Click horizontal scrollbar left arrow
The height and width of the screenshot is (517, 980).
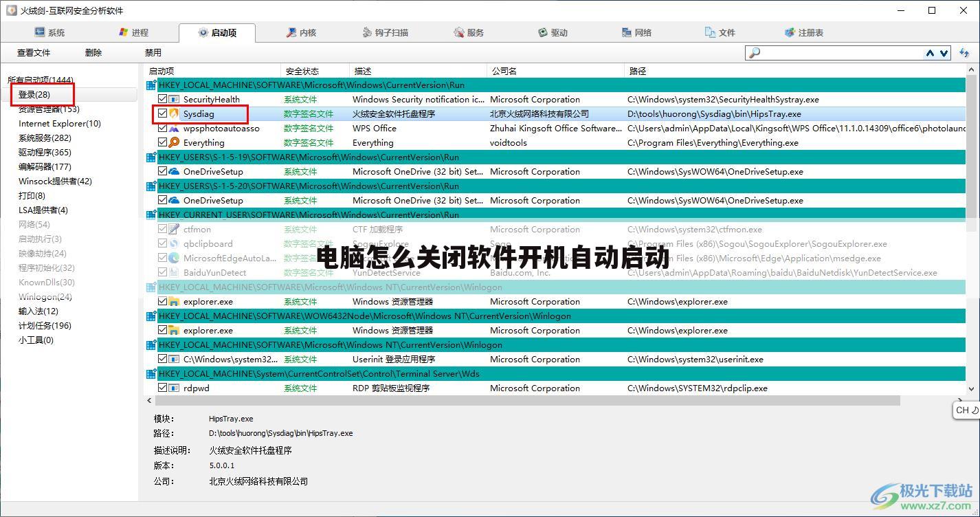(151, 400)
